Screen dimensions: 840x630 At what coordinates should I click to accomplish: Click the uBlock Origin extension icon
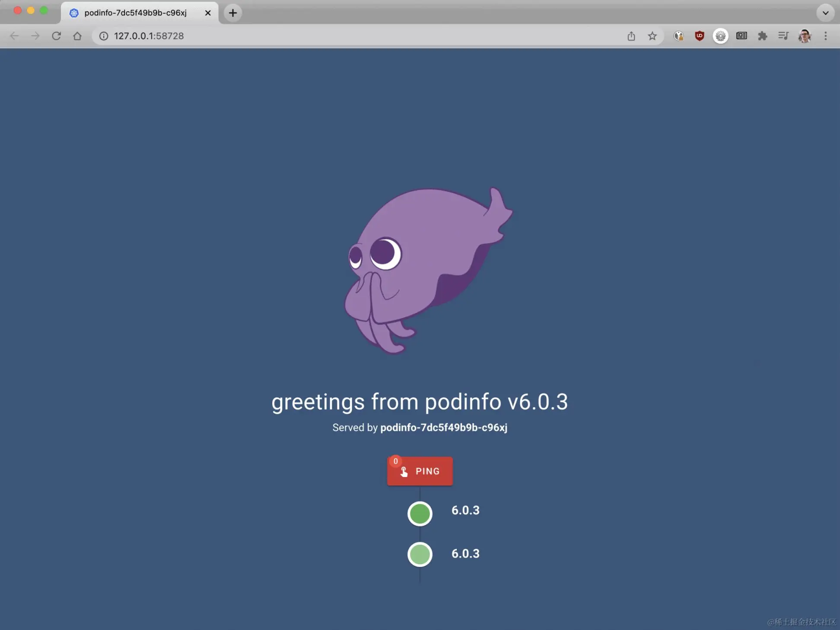(699, 36)
